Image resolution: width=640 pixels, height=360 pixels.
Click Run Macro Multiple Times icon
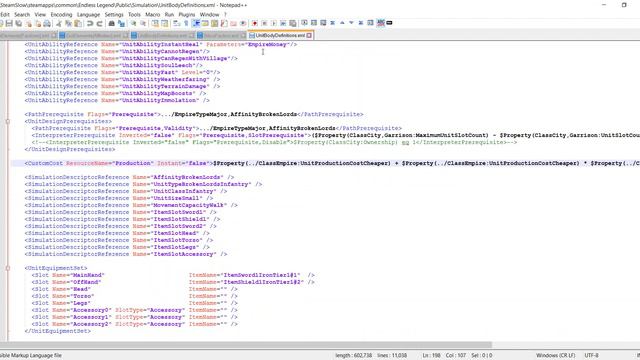point(283,23)
